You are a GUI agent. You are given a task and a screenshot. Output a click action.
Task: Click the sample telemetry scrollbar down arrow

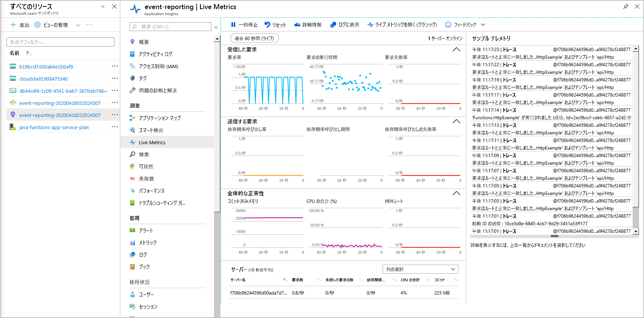point(636,231)
